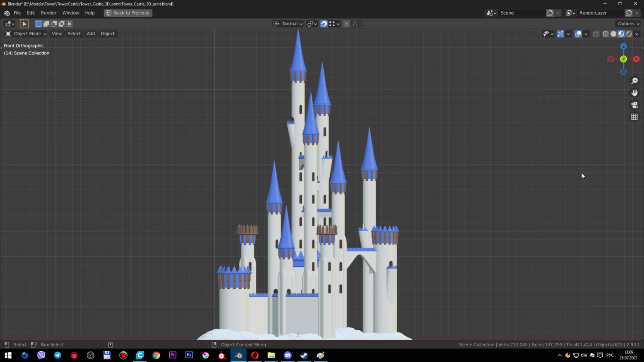The width and height of the screenshot is (644, 362).
Task: Open the Render menu
Action: [49, 13]
